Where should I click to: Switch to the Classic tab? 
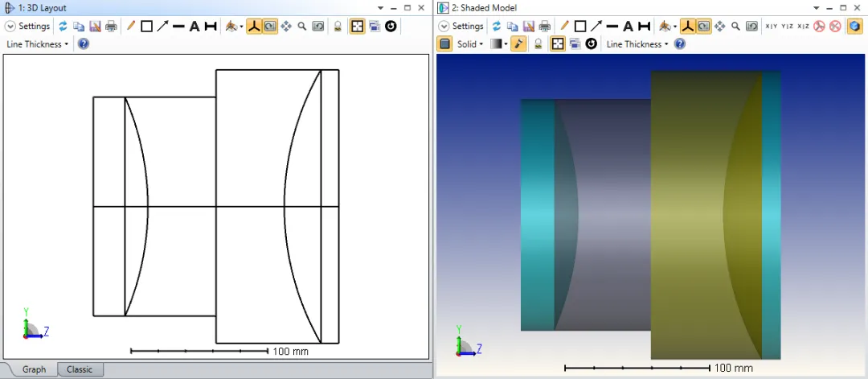coord(80,369)
